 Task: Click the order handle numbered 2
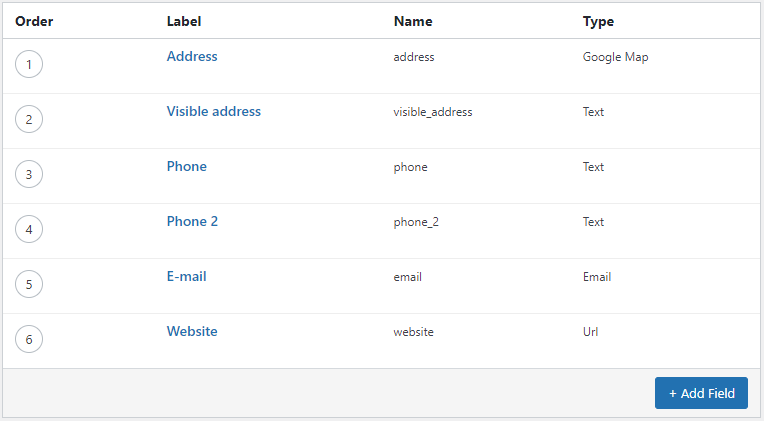(x=29, y=119)
